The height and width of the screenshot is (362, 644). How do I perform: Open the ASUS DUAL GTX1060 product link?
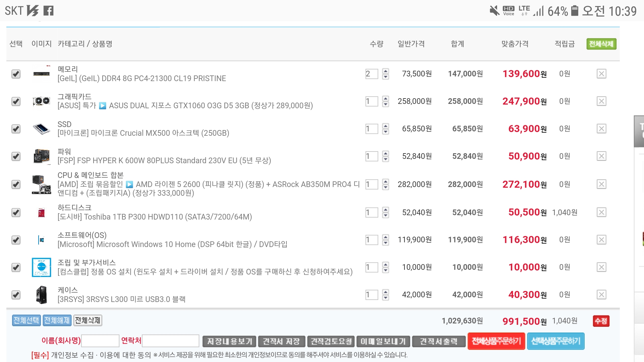[185, 106]
